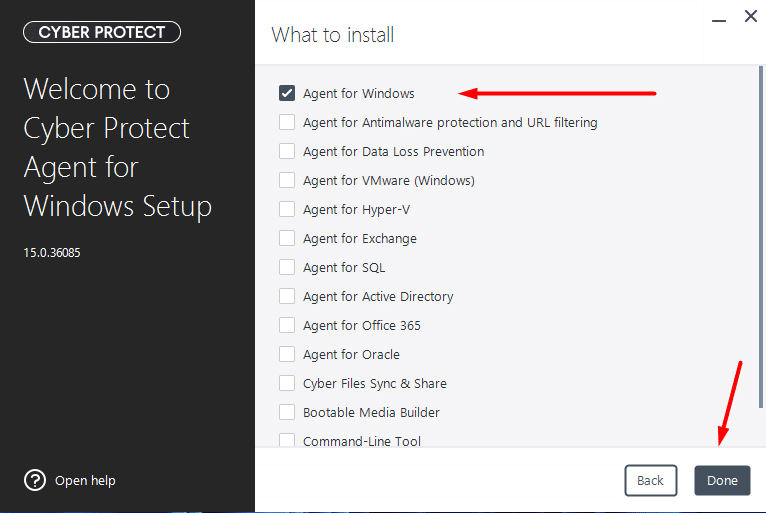The width and height of the screenshot is (766, 513).
Task: Click the component list vertical scrollbar
Action: (x=761, y=237)
